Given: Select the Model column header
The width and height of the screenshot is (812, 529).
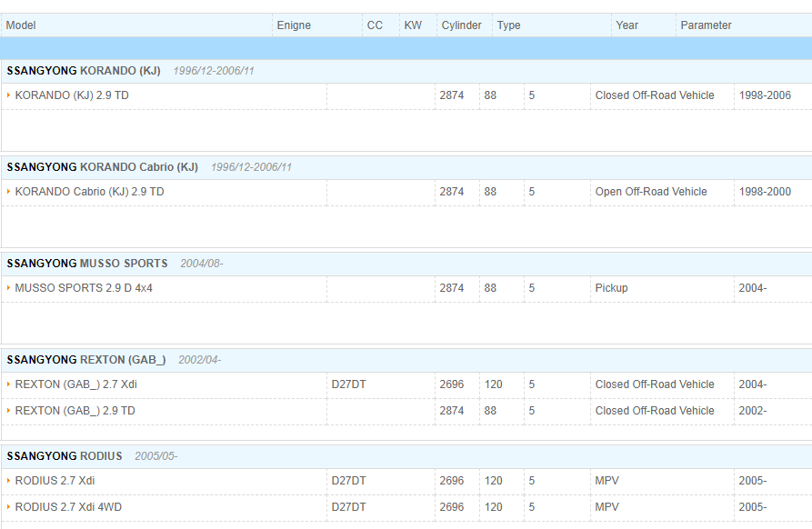Looking at the screenshot, I should pyautogui.click(x=21, y=25).
